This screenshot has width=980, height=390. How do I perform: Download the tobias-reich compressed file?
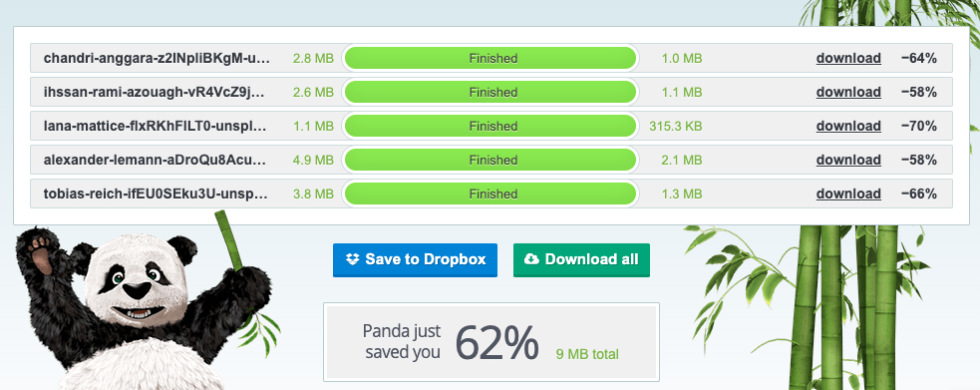click(x=848, y=194)
